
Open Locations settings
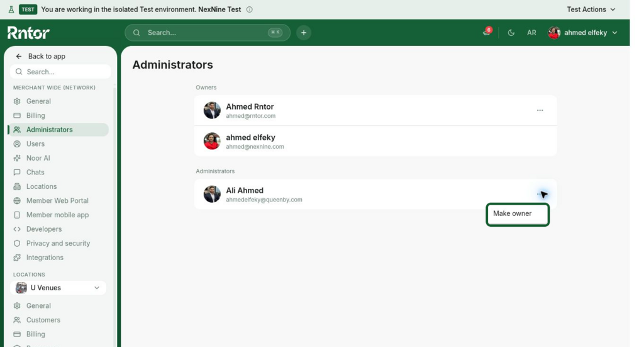(x=58, y=186)
